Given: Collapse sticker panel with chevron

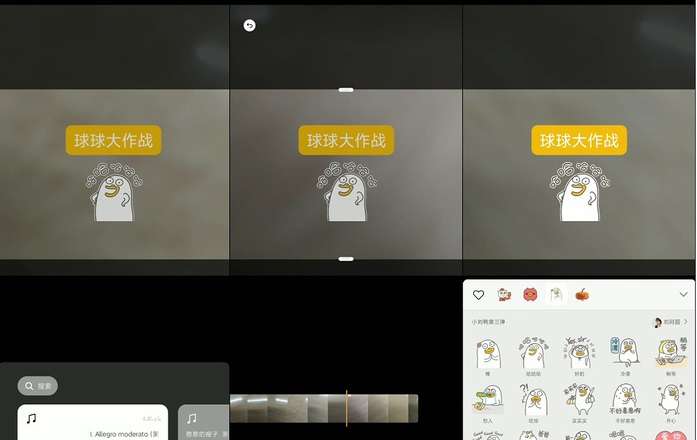Looking at the screenshot, I should pyautogui.click(x=683, y=295).
